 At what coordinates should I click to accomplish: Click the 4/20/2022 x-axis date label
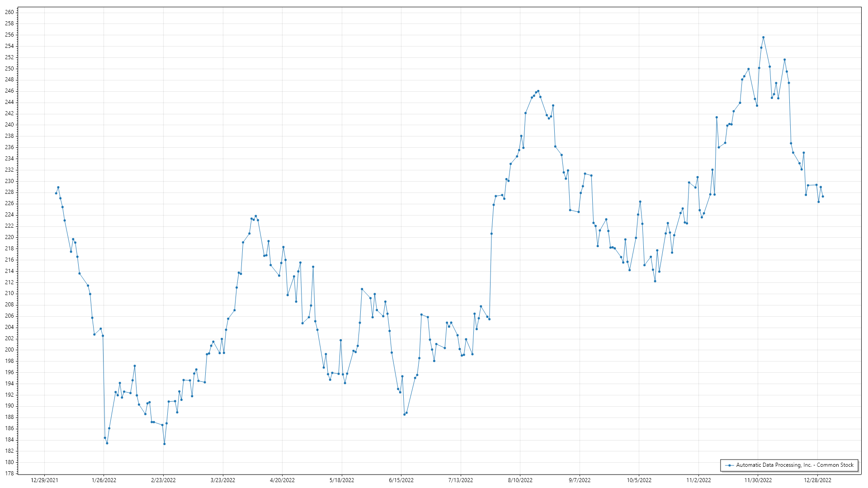[282, 480]
